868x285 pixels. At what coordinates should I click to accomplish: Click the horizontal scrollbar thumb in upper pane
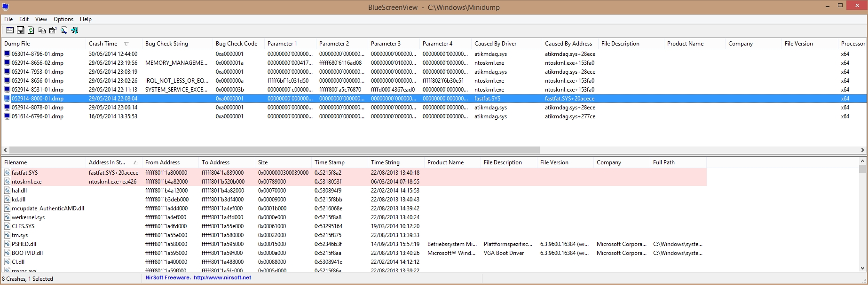click(274, 150)
